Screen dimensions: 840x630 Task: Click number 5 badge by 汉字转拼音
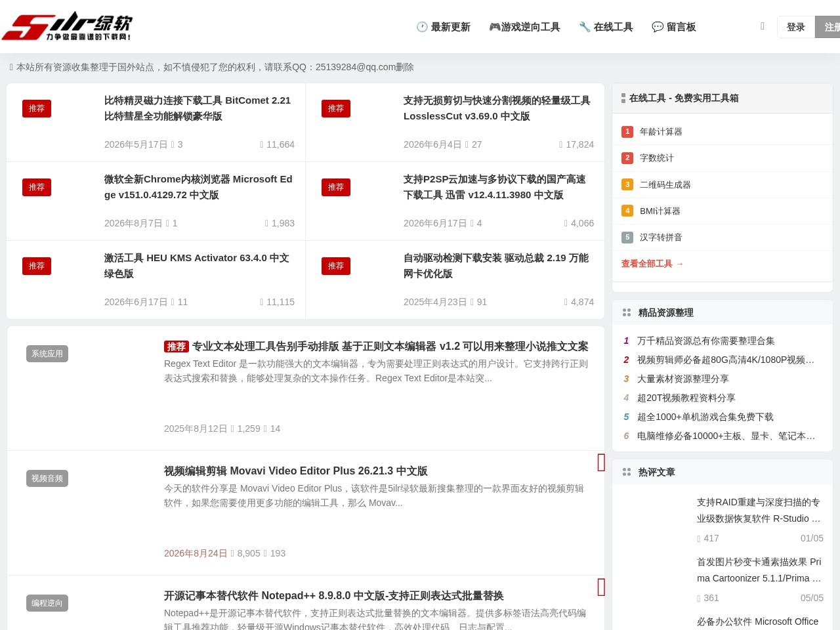click(x=627, y=238)
